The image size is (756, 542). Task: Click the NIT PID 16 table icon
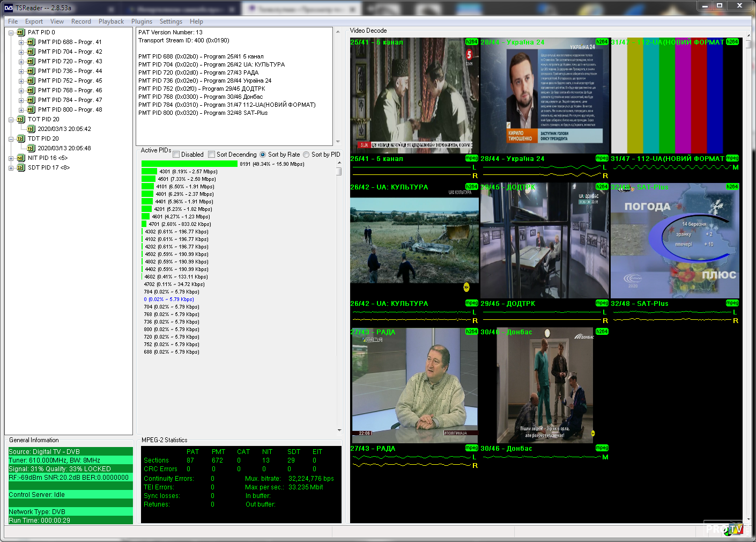(x=20, y=158)
